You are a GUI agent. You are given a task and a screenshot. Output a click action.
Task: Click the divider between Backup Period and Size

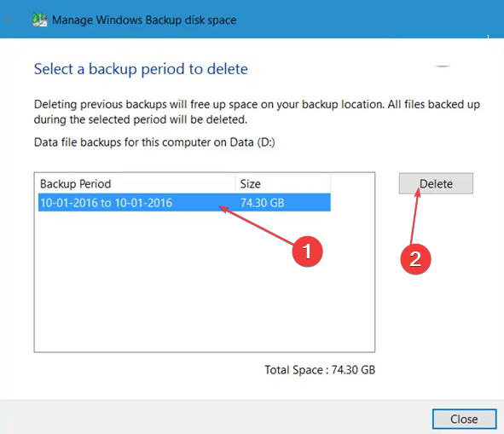pyautogui.click(x=235, y=184)
